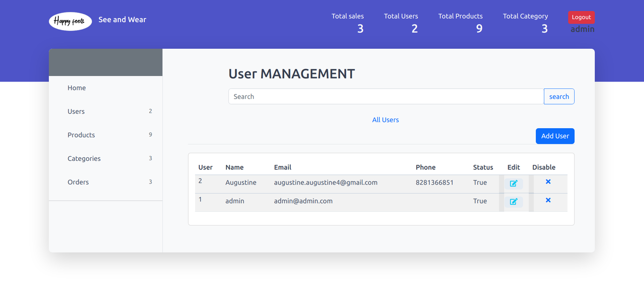This screenshot has width=644, height=284.
Task: Click the Total Users counter
Action: [401, 23]
